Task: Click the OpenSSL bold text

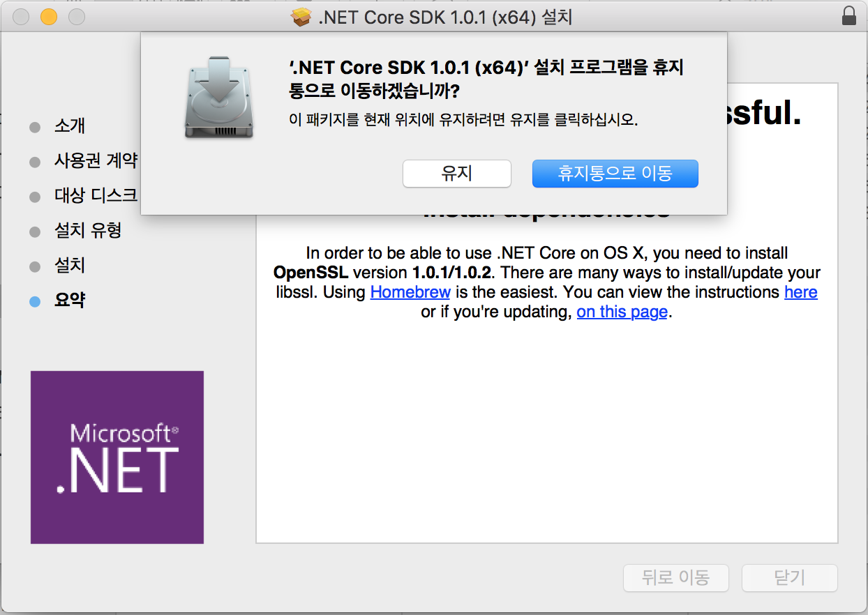Action: pos(310,272)
